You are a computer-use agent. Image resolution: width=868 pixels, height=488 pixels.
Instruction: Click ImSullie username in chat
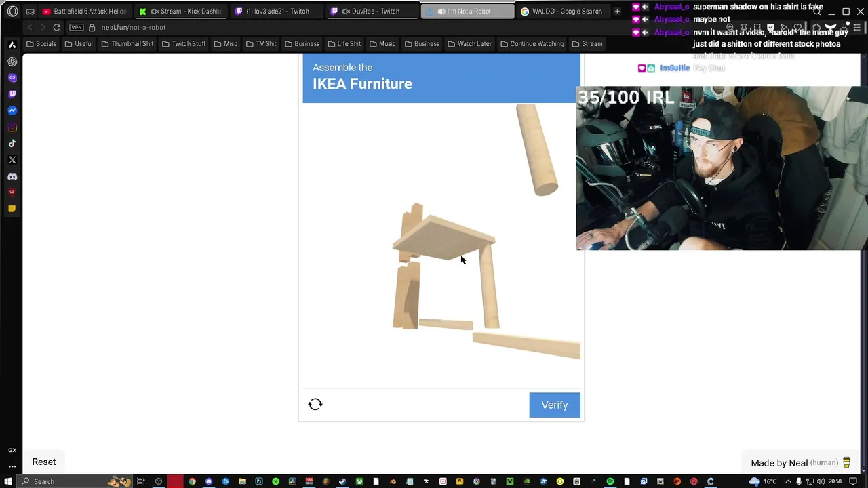coord(675,68)
